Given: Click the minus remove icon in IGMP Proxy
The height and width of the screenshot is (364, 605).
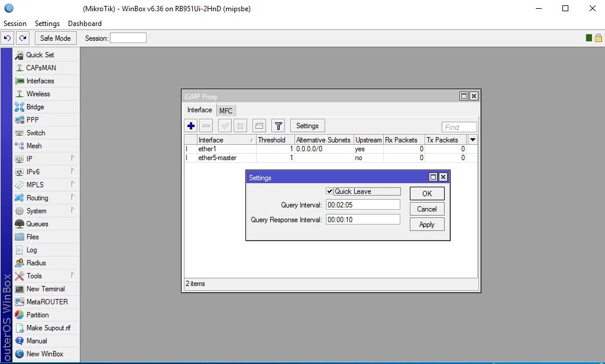Looking at the screenshot, I should [x=206, y=126].
